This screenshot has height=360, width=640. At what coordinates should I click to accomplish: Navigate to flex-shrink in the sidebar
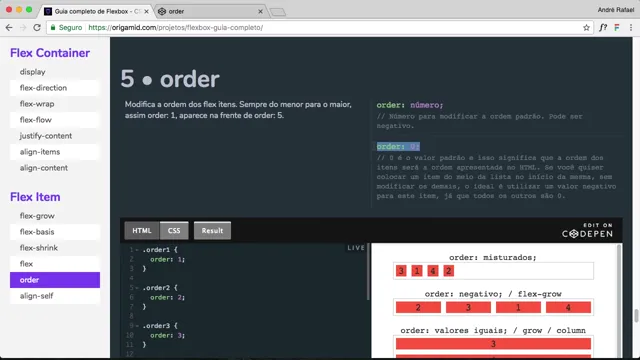click(x=55, y=248)
